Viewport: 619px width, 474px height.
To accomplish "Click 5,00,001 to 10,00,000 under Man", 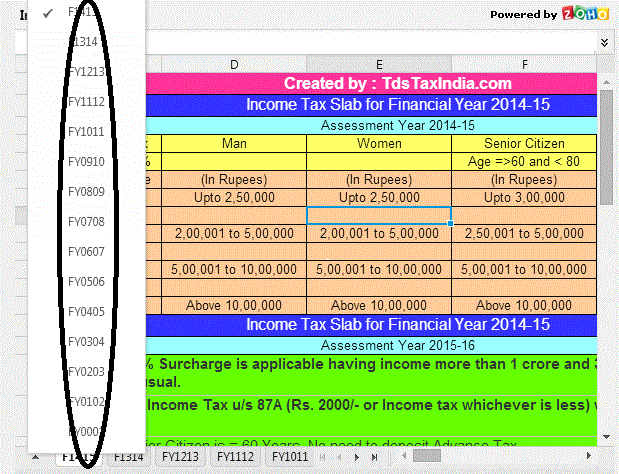I will tap(234, 270).
